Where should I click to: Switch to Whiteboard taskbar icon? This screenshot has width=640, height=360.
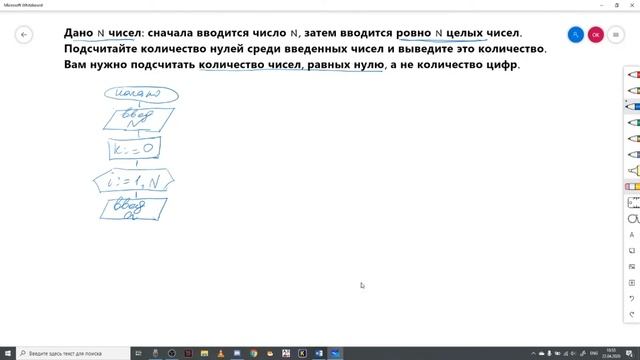point(335,353)
